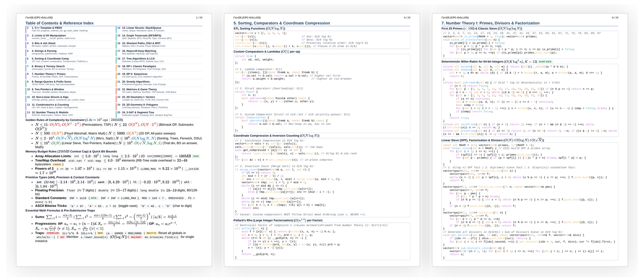Open TOC entry '24. 2-SAT & Segment Tree'
This screenshot has height=280, width=644.
click(138, 112)
